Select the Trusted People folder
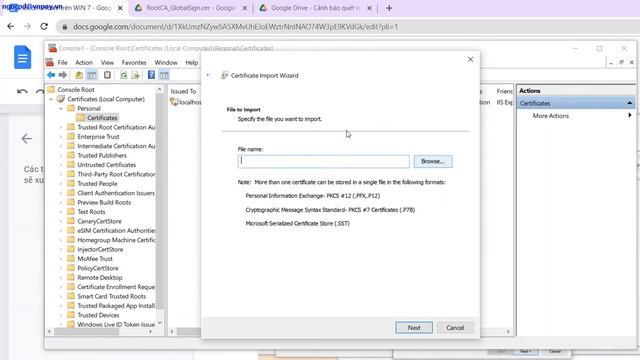Screen dimensions: 640x360 (x=97, y=184)
